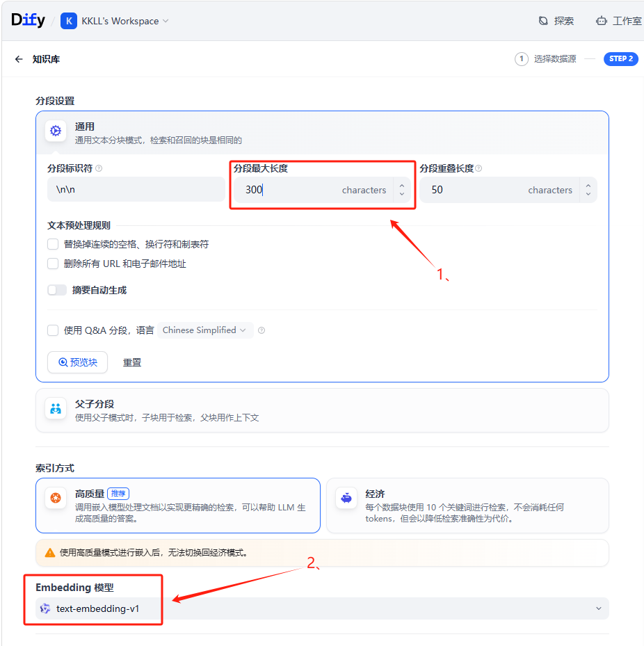Open the KKLL's Workspace dropdown

125,21
